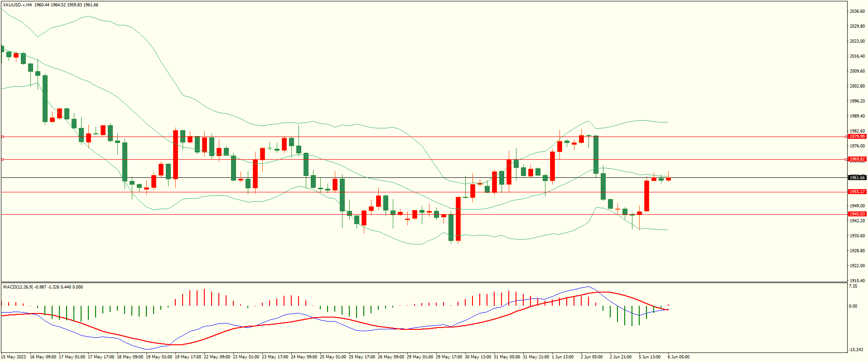868x362 pixels.
Task: Click the 6 Jun 05:00 time label
Action: click(679, 357)
